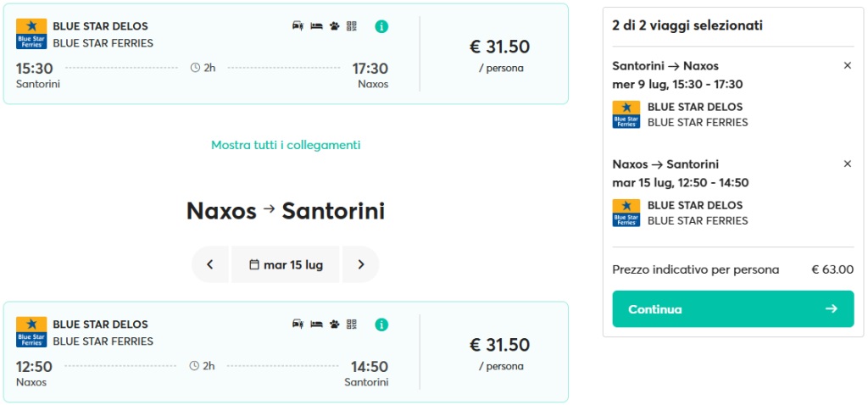
Task: Go to the previous date for Naxos–Santorini
Action: click(x=210, y=264)
